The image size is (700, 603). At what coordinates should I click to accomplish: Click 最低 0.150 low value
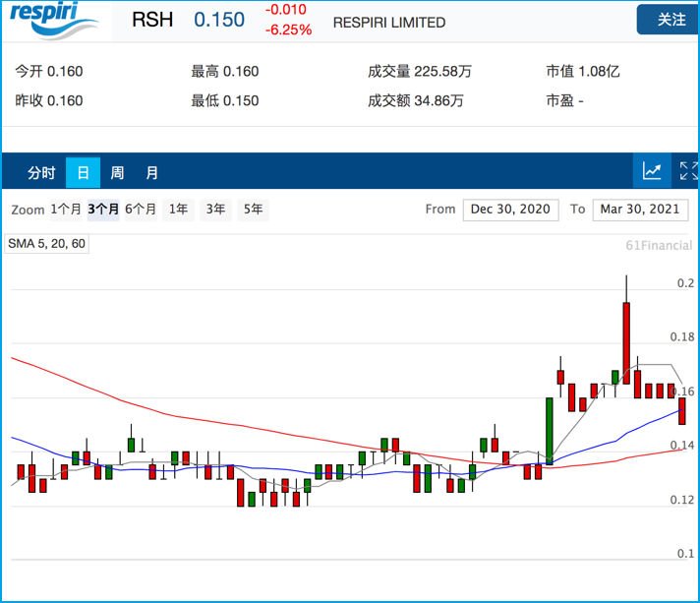coord(225,100)
